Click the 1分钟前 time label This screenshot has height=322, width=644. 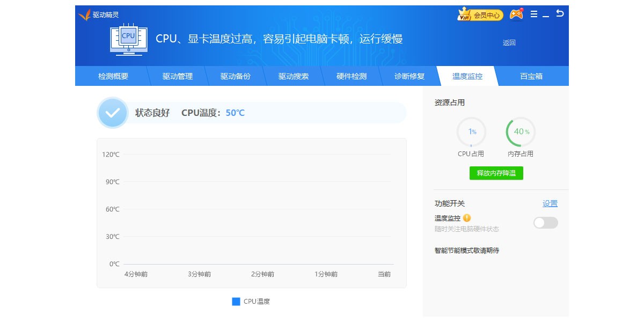coord(326,274)
